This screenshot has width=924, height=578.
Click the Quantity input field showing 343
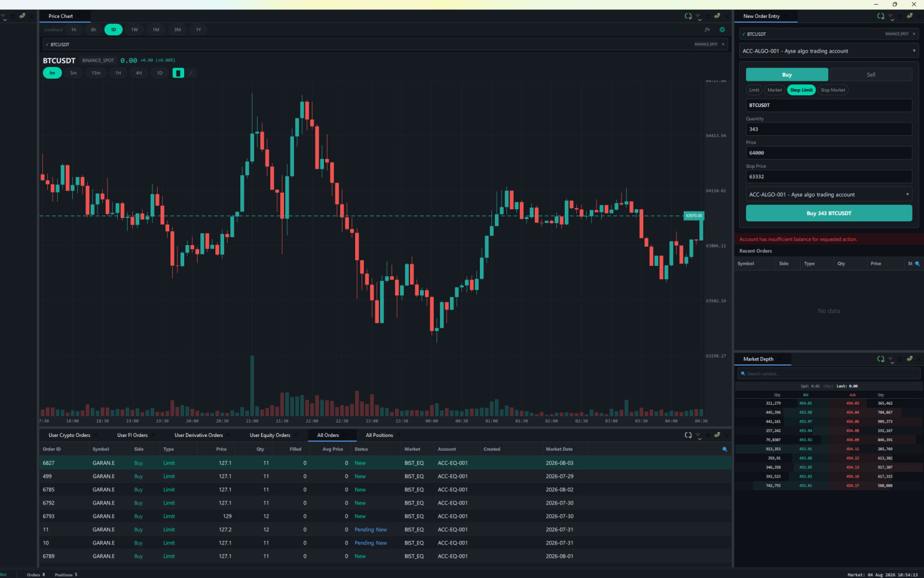coord(829,129)
